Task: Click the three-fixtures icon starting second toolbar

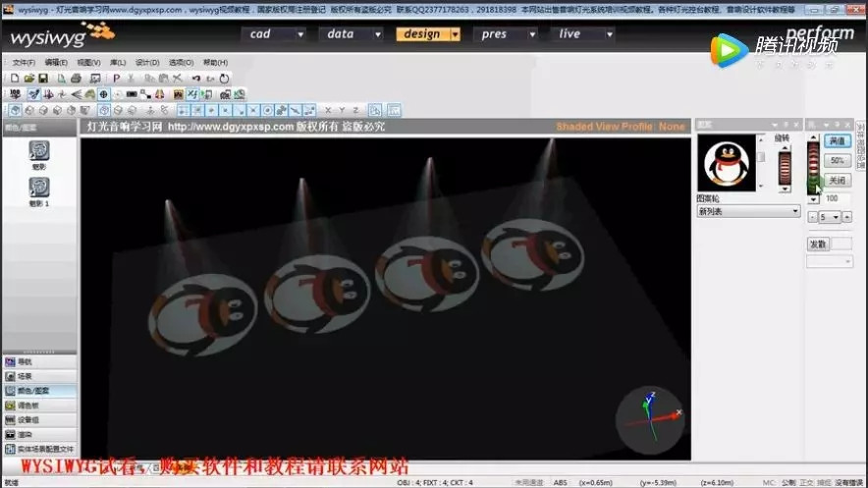Action: click(15, 94)
